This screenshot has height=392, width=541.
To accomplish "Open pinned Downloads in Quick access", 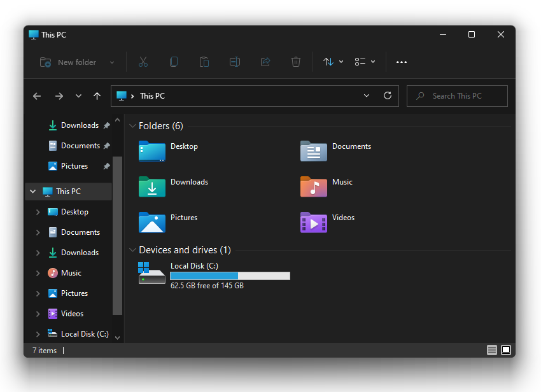I will coord(79,125).
